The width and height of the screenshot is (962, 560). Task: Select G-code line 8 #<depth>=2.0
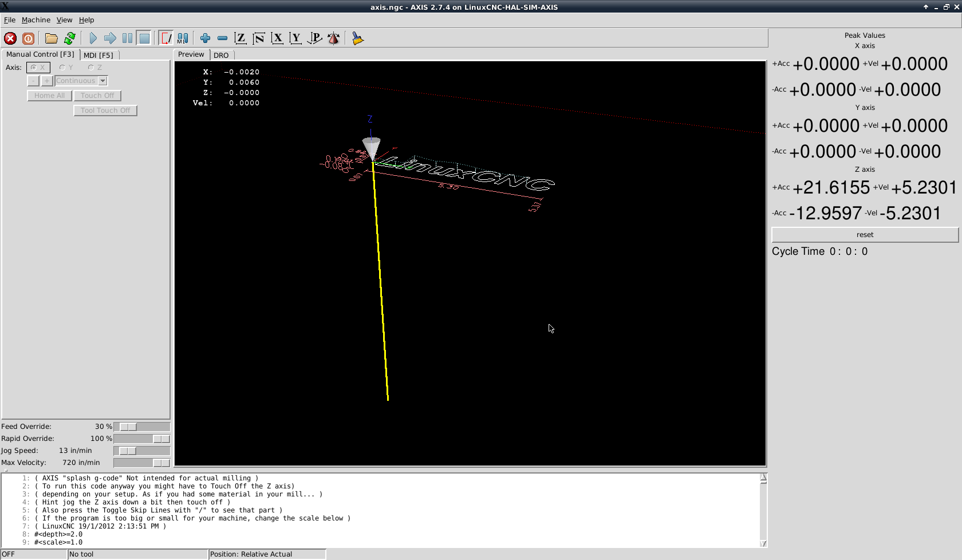click(58, 534)
